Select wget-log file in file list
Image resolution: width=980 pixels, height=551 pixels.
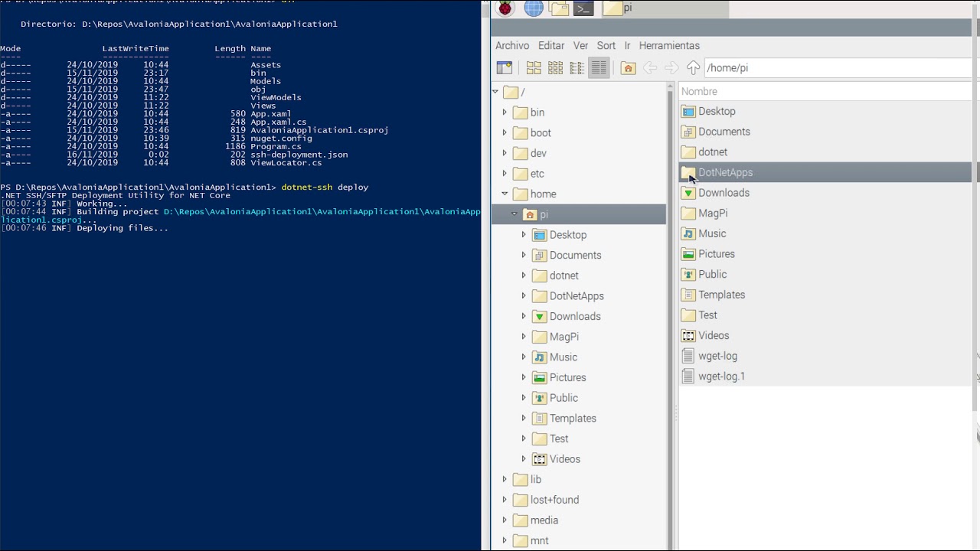point(825,356)
